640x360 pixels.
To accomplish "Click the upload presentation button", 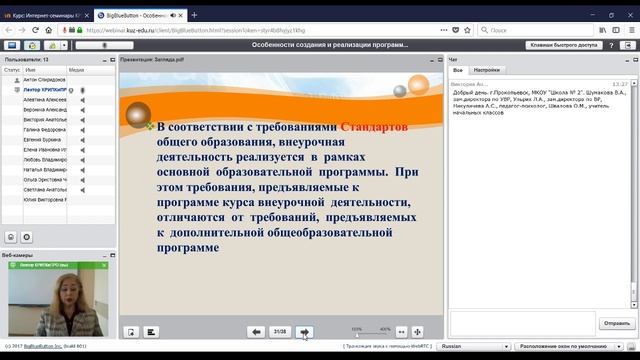I will click(131, 332).
